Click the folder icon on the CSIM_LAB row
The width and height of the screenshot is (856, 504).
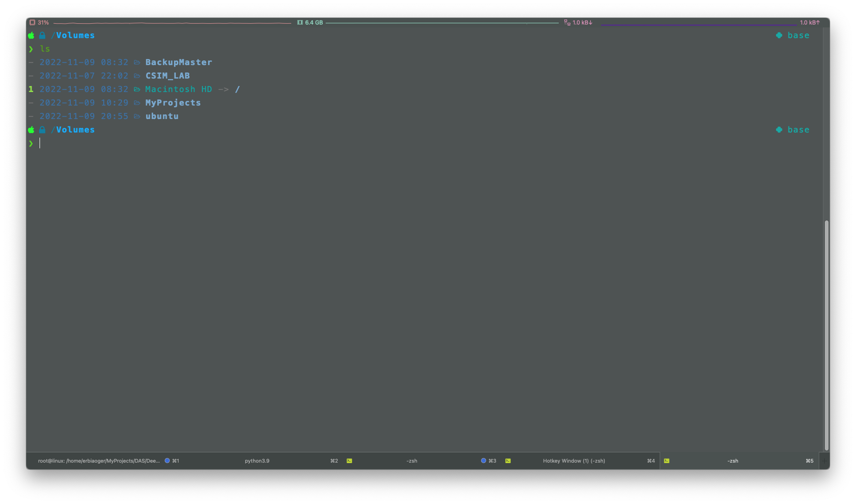(x=137, y=76)
